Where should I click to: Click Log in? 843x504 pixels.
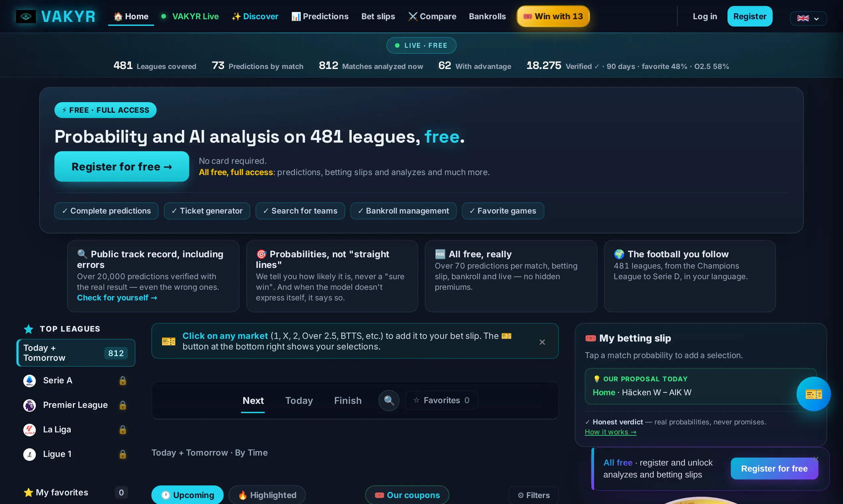click(x=705, y=16)
